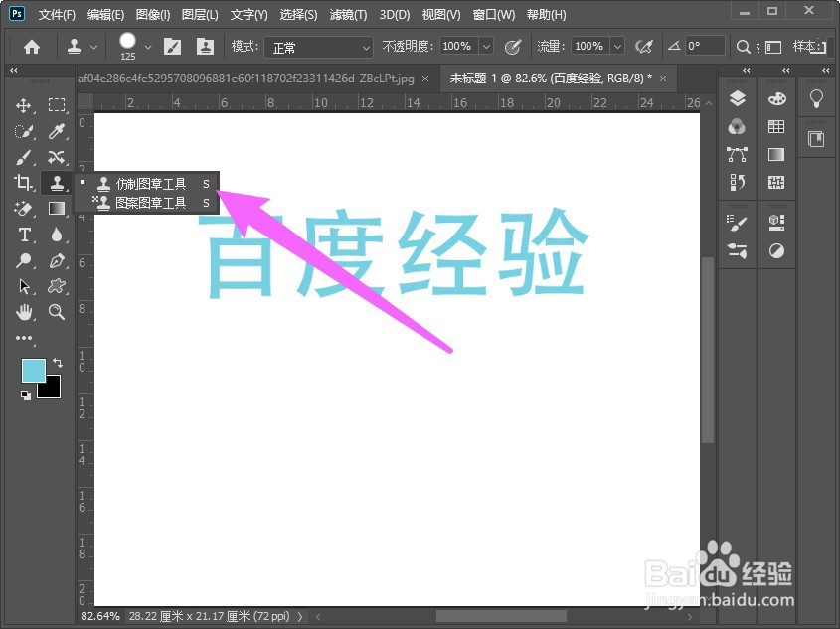Image resolution: width=840 pixels, height=629 pixels.
Task: Enable airbrush-style build-up
Action: (x=644, y=47)
